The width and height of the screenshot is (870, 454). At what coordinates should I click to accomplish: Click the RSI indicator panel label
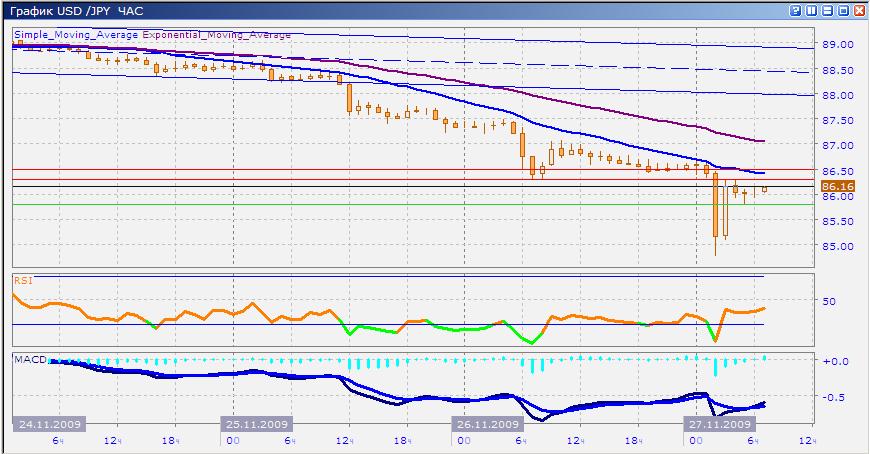coord(22,281)
